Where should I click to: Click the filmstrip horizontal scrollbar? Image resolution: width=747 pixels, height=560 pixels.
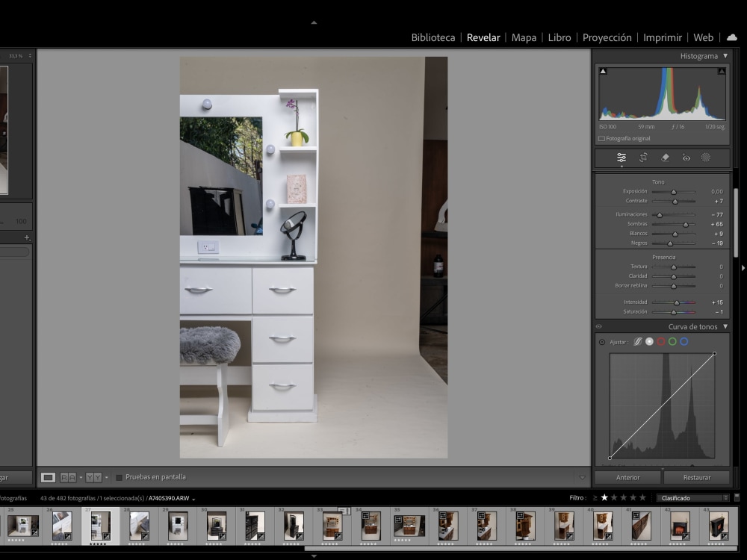[x=519, y=548]
